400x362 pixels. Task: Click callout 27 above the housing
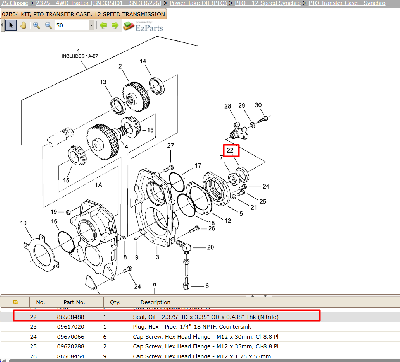171,145
